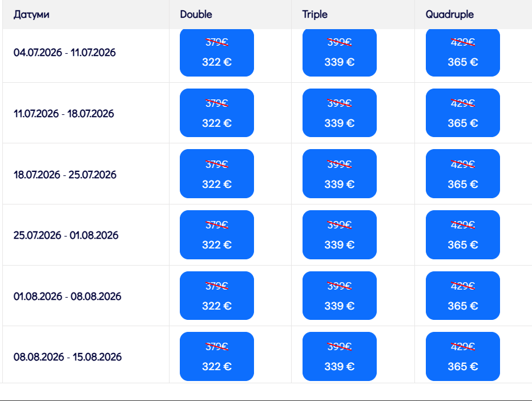Click the Quadruple column header
Viewport: 532px width, 401px height.
click(x=449, y=14)
